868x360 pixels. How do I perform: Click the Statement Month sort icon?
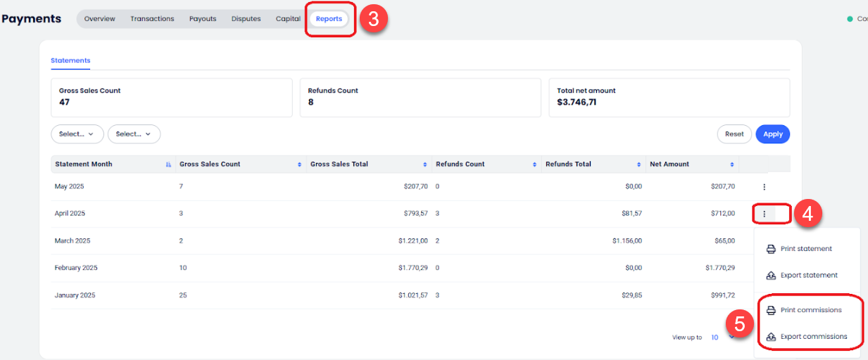coord(168,165)
